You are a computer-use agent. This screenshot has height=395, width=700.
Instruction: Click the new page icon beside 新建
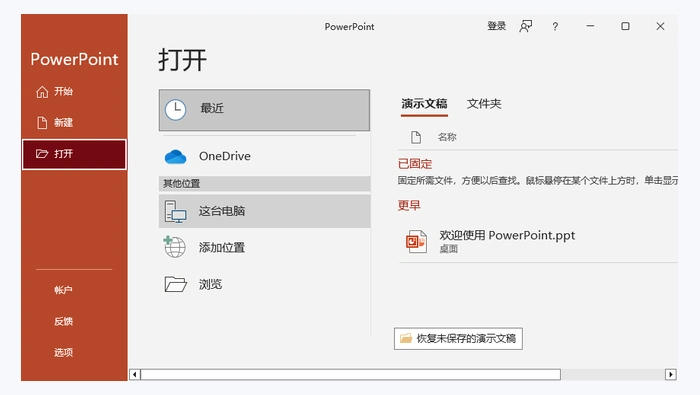click(42, 123)
